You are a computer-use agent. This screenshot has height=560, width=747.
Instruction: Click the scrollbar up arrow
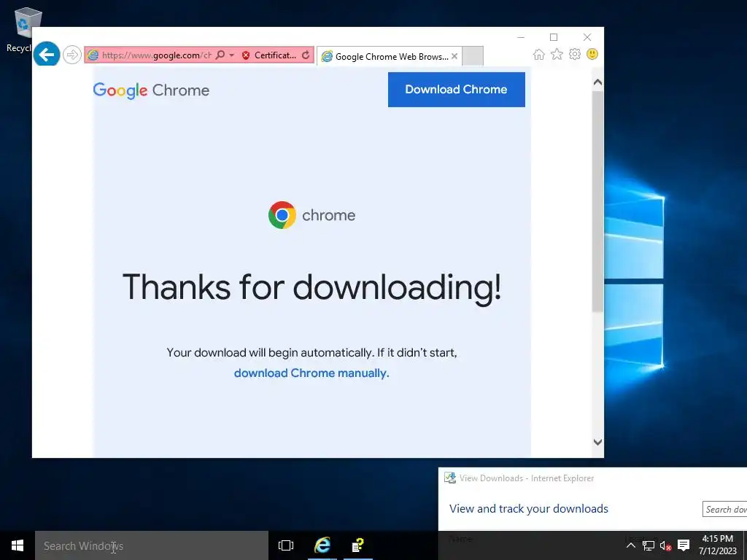click(598, 82)
